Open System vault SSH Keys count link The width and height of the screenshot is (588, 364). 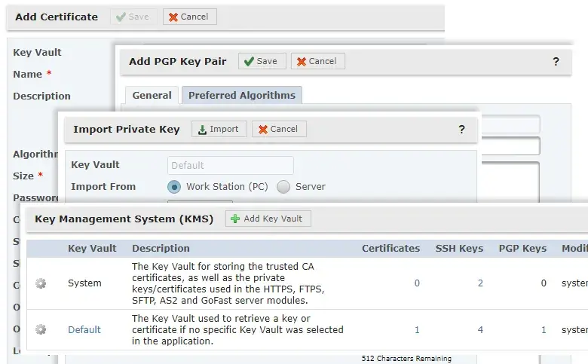pos(480,283)
